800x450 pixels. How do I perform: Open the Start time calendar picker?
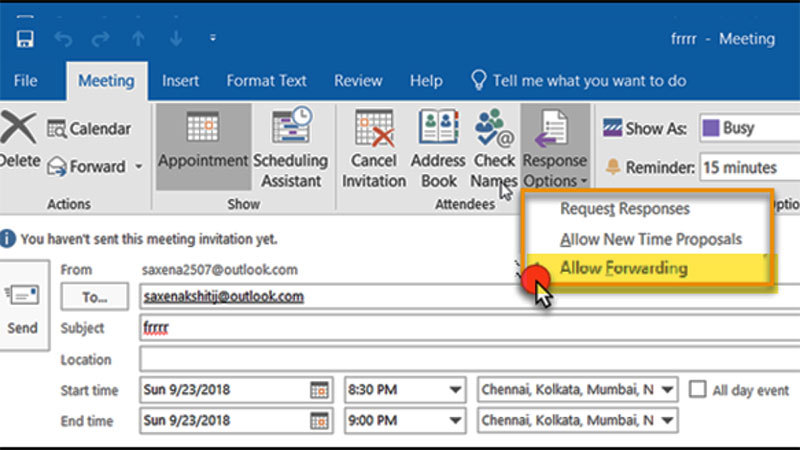tap(319, 390)
